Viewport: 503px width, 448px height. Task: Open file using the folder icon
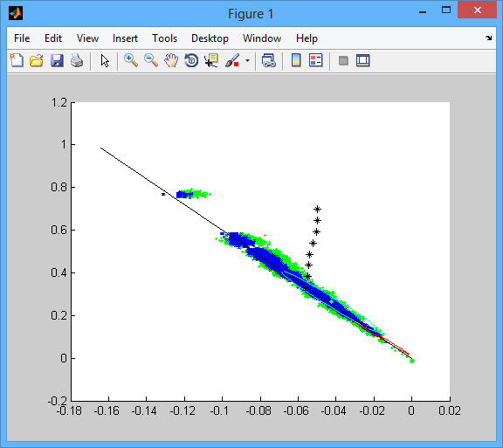click(x=37, y=60)
